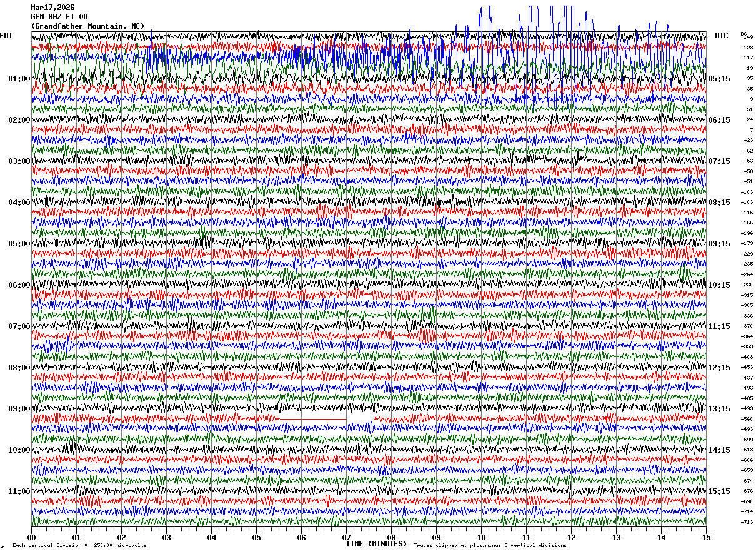The height and width of the screenshot is (554, 756).
Task: Click the 05:00 EDT time label
Action: [x=19, y=244]
